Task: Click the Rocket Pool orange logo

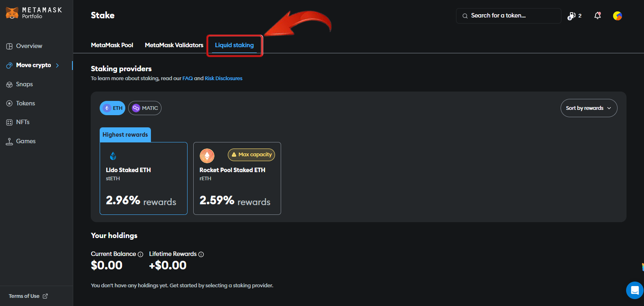Action: 207,155
